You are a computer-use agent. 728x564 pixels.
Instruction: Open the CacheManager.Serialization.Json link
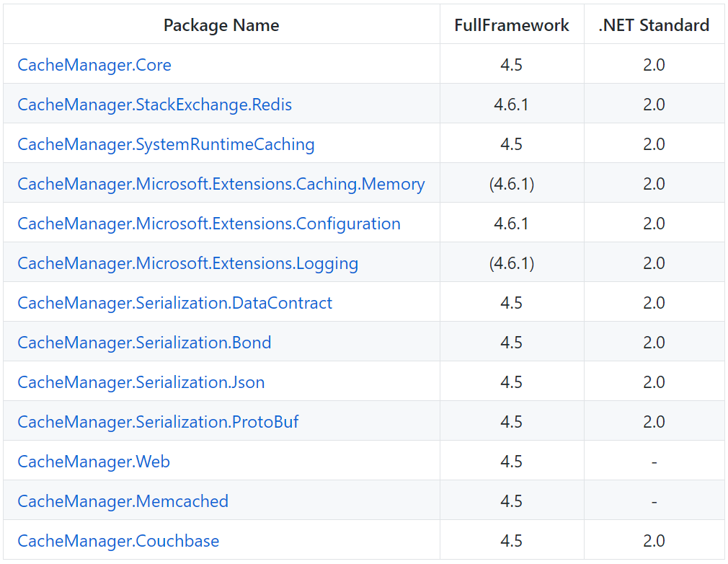pos(141,382)
